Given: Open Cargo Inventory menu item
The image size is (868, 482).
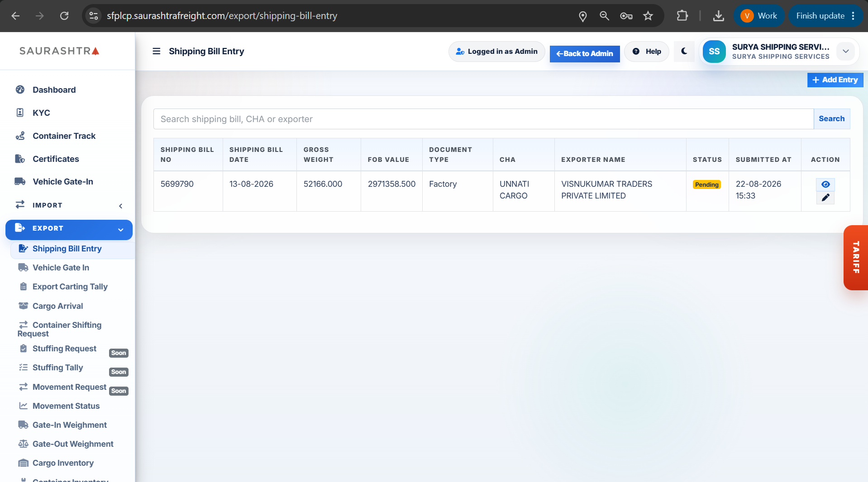Looking at the screenshot, I should click(63, 463).
